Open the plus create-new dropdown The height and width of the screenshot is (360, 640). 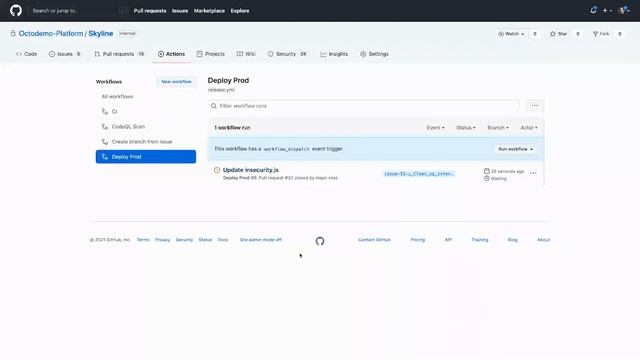click(607, 11)
